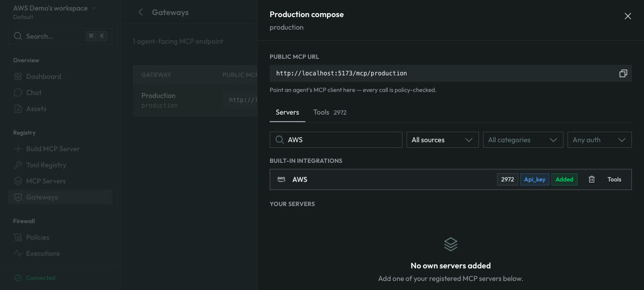Click the search magnifier icon in server filter
This screenshot has width=644, height=290.
[x=279, y=140]
